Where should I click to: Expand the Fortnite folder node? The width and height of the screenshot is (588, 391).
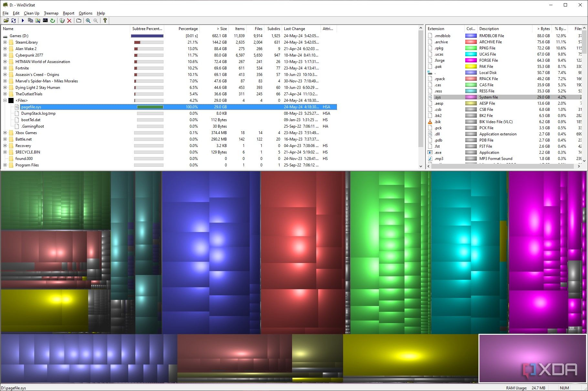[5, 68]
